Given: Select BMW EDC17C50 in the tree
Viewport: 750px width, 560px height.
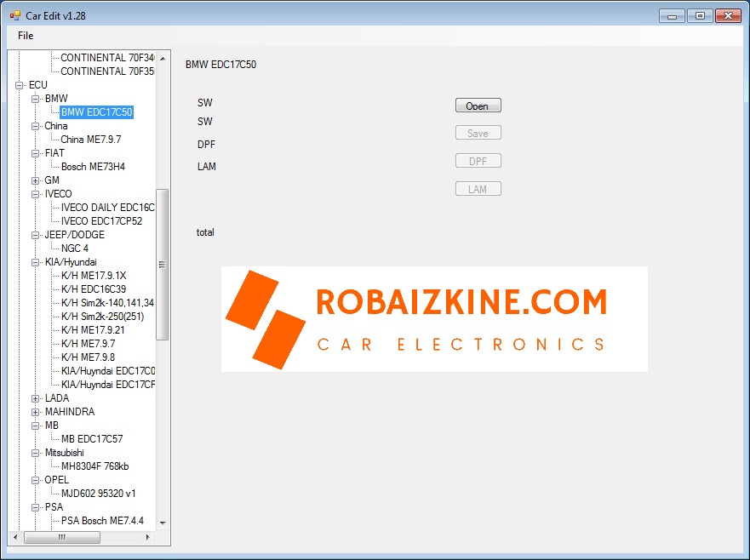Looking at the screenshot, I should point(96,112).
